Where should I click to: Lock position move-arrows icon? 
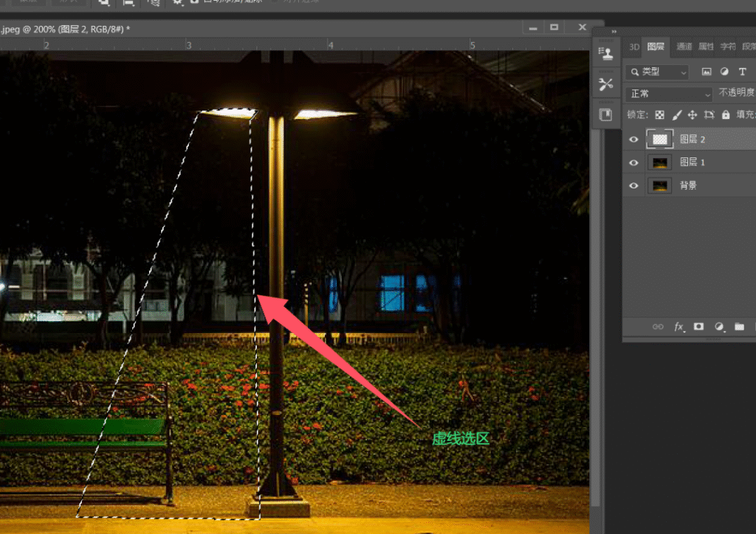pos(693,114)
